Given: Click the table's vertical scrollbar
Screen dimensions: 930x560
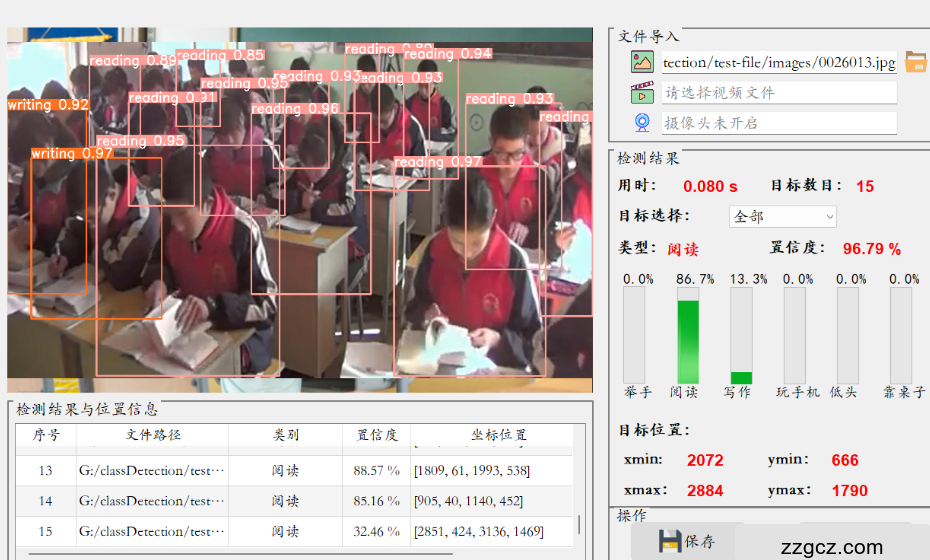Looking at the screenshot, I should coord(579,524).
